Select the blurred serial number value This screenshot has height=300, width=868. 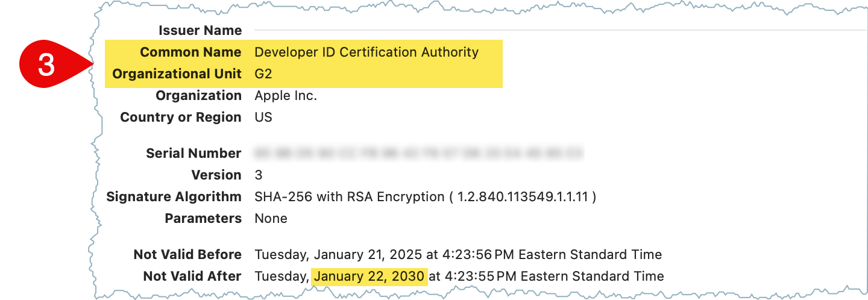(419, 153)
